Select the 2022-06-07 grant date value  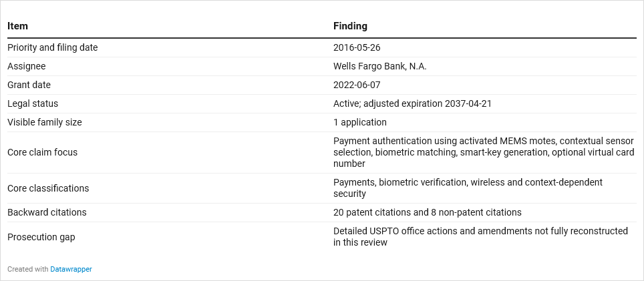[x=357, y=85]
